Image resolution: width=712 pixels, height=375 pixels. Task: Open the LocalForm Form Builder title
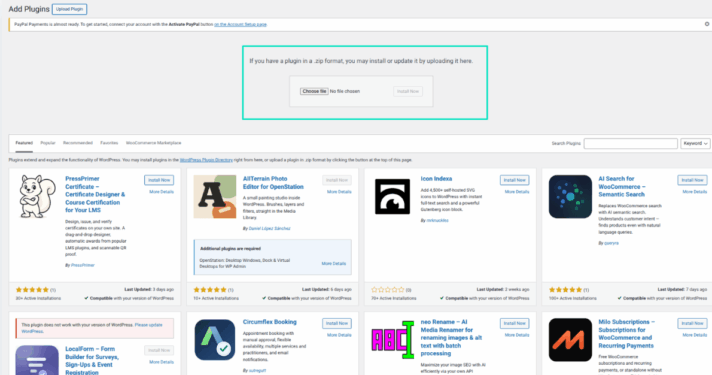click(92, 360)
